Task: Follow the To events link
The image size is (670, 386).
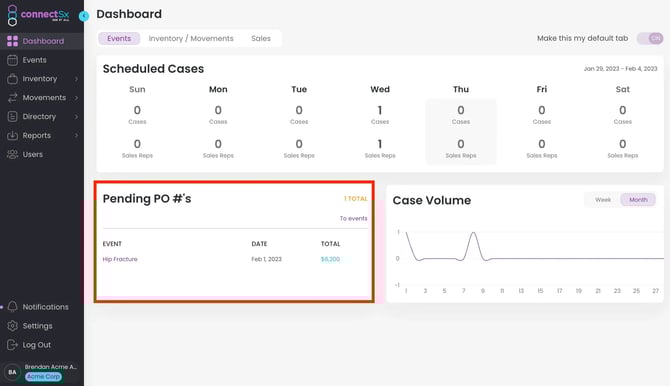Action: click(353, 218)
